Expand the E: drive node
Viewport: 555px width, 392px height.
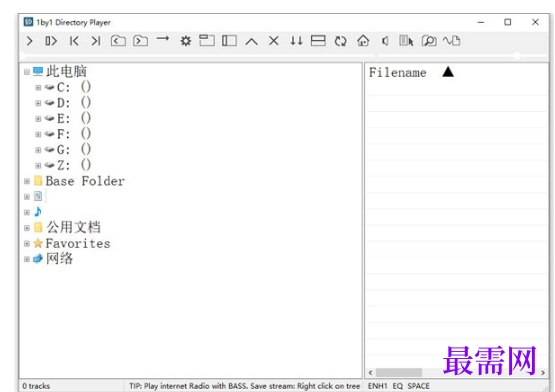tap(38, 119)
